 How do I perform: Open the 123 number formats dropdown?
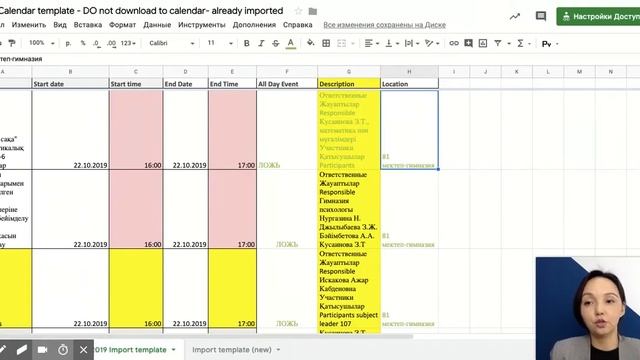tap(128, 43)
